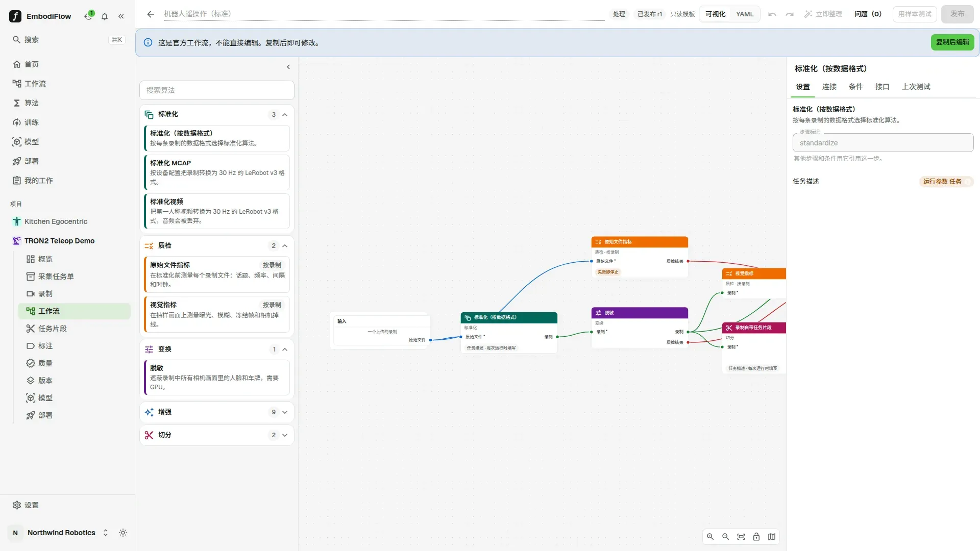Collapse the algorithm panel chevron
980x551 pixels.
[288, 67]
